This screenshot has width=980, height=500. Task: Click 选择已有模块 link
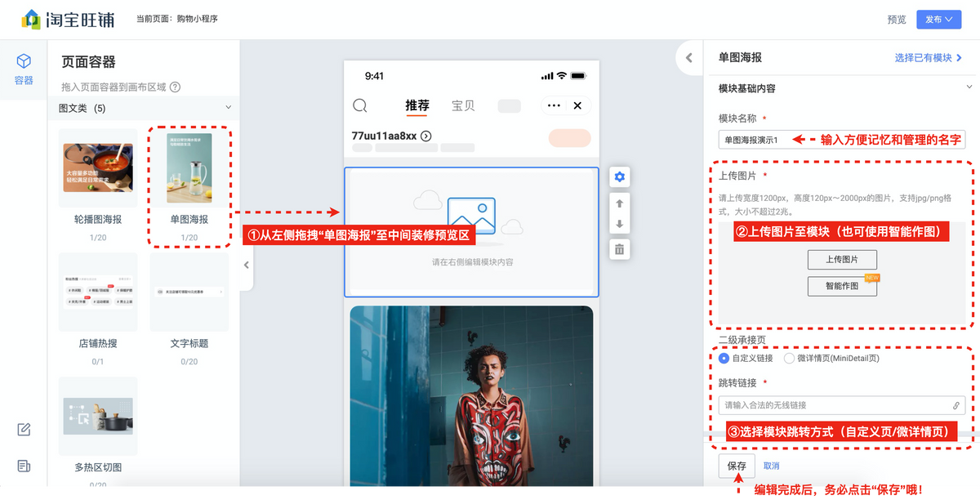pos(929,58)
